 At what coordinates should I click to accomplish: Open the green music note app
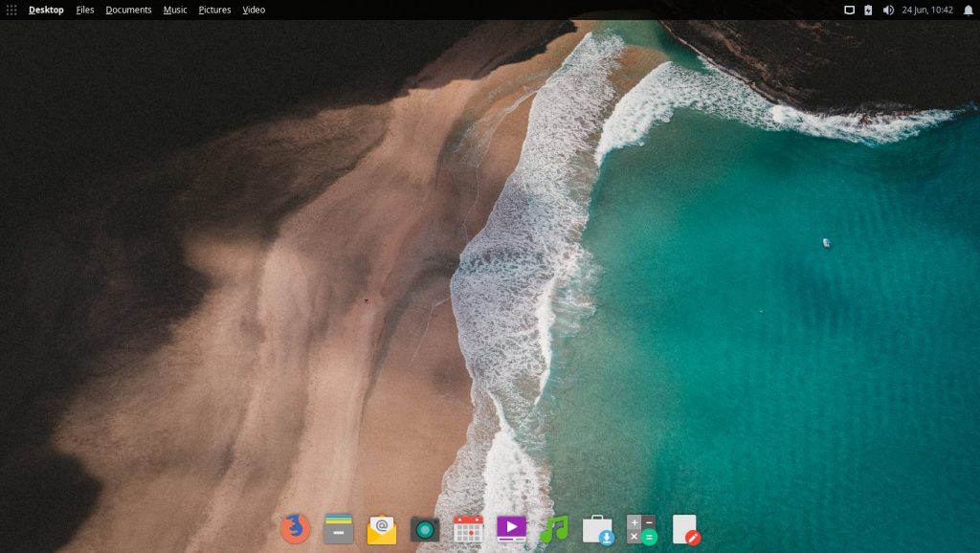point(554,529)
